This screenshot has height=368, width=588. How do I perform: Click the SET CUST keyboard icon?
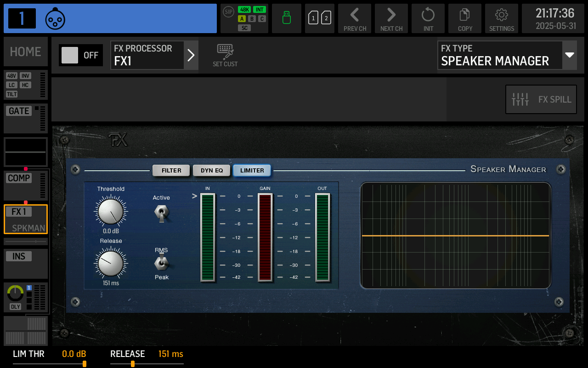pyautogui.click(x=225, y=54)
